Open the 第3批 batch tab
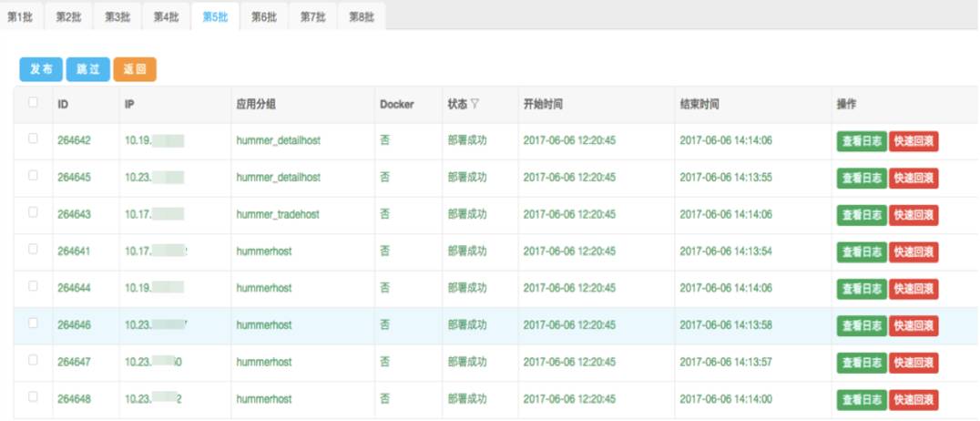The image size is (980, 421). point(117,17)
